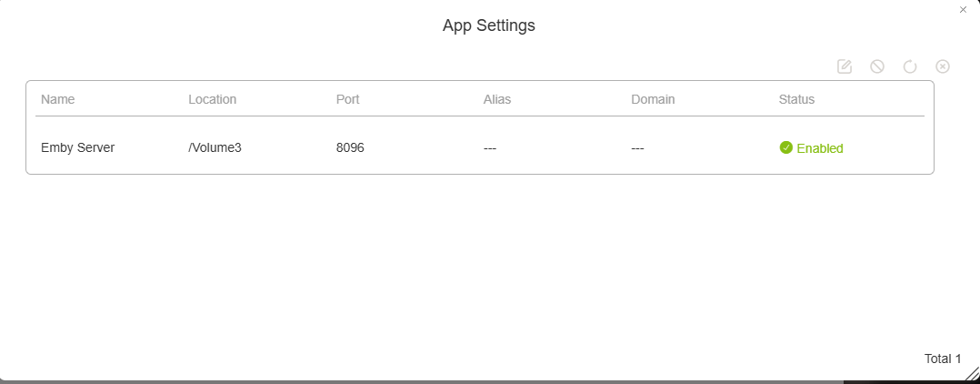Click the 8096 port value
Viewport: 980px width, 384px height.
coord(350,147)
